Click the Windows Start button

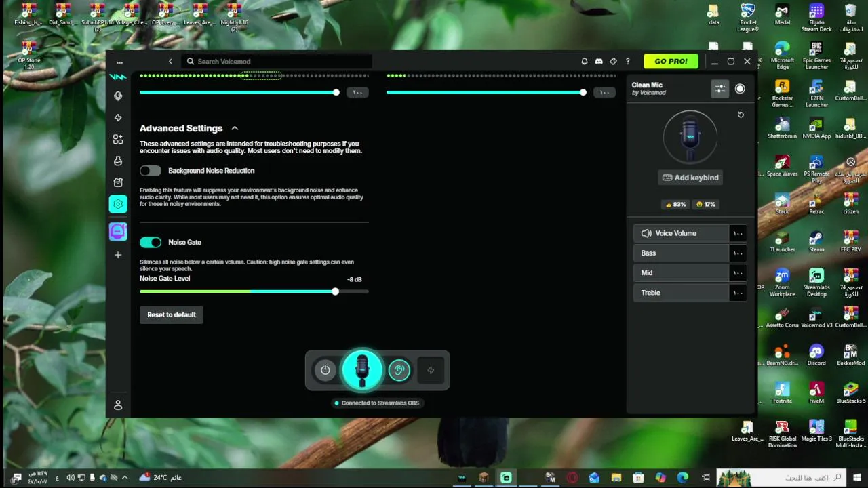[857, 478]
